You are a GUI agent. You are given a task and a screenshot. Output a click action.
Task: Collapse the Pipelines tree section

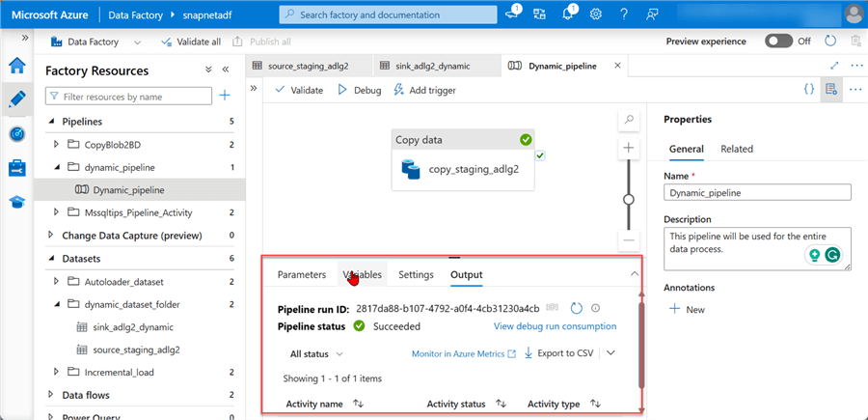tap(52, 122)
